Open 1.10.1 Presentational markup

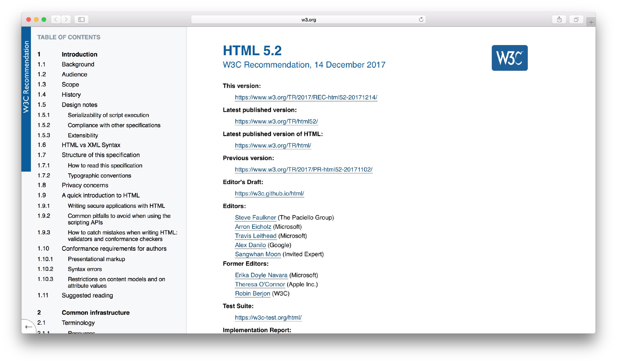[96, 259]
